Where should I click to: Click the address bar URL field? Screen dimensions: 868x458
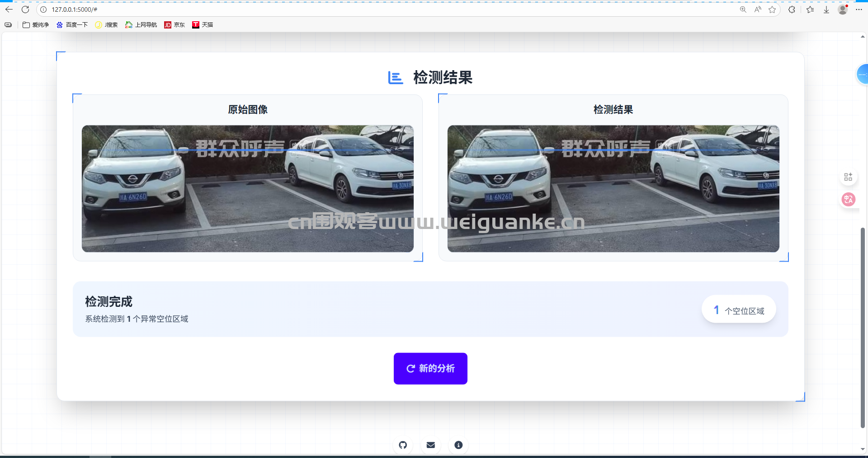(x=362, y=10)
